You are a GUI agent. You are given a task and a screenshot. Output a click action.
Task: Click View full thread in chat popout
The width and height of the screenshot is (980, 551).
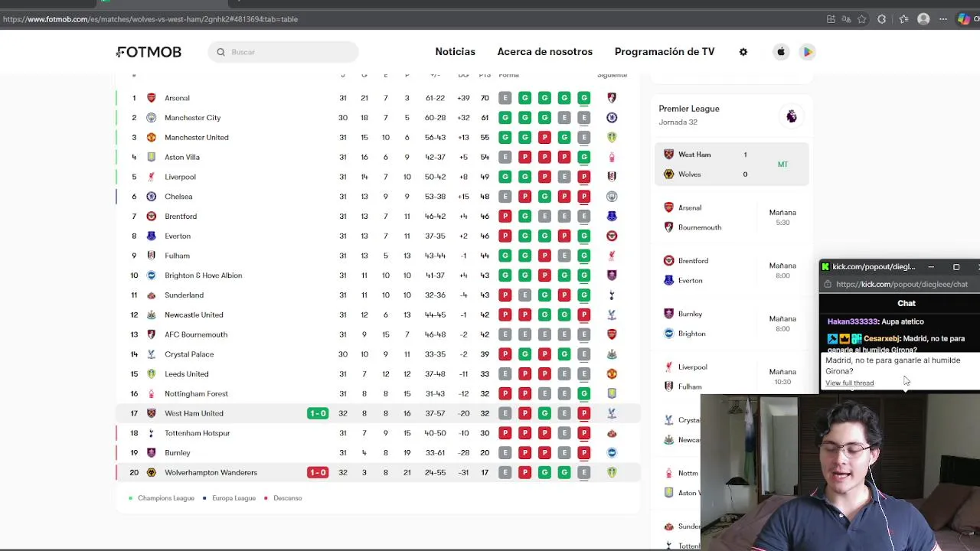click(x=849, y=383)
